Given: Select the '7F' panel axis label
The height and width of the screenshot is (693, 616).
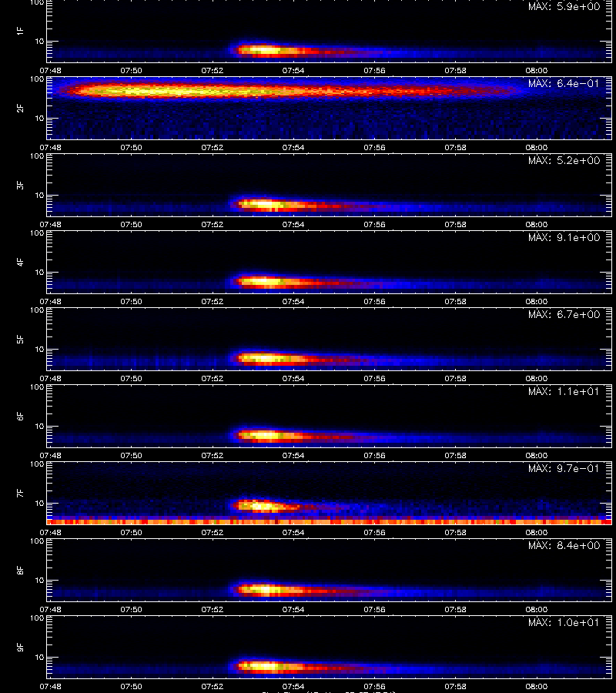Looking at the screenshot, I should point(20,494).
